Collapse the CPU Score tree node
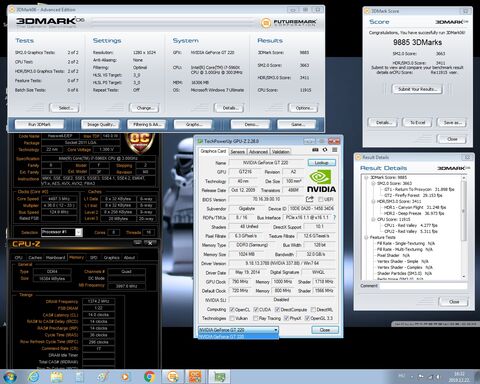Viewport: 480px width, 384px height. coord(373,219)
